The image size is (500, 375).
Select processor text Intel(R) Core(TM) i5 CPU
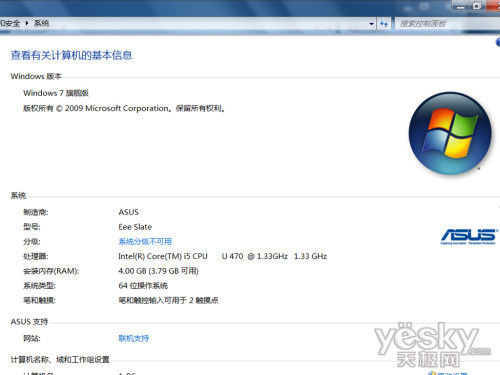pyautogui.click(x=163, y=256)
